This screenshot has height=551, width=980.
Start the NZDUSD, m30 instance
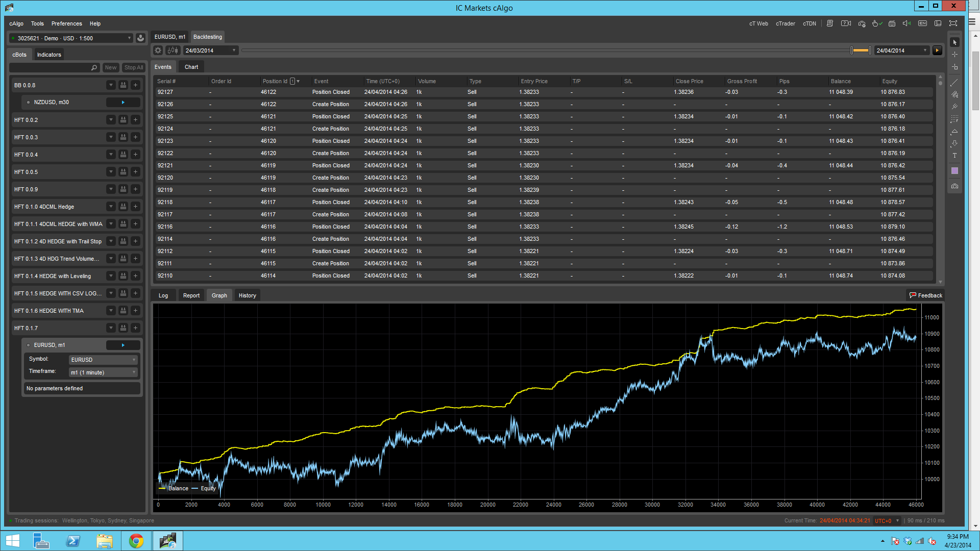(123, 103)
